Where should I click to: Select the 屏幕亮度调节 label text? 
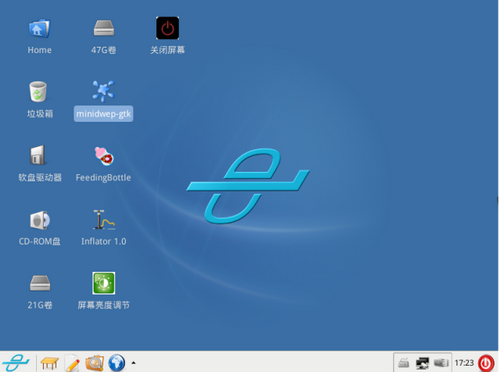click(104, 305)
